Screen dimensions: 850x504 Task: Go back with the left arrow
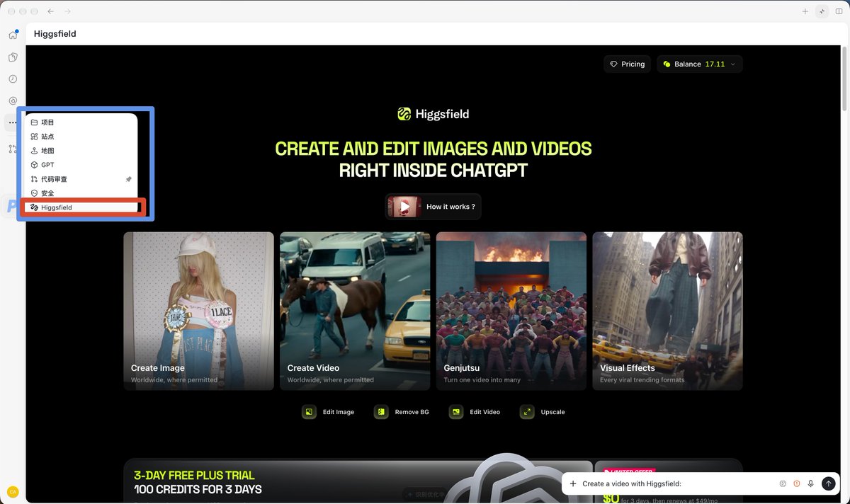(x=50, y=11)
